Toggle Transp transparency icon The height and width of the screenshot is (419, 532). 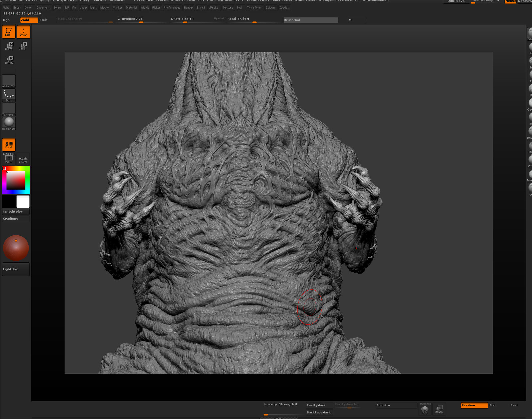(439, 409)
